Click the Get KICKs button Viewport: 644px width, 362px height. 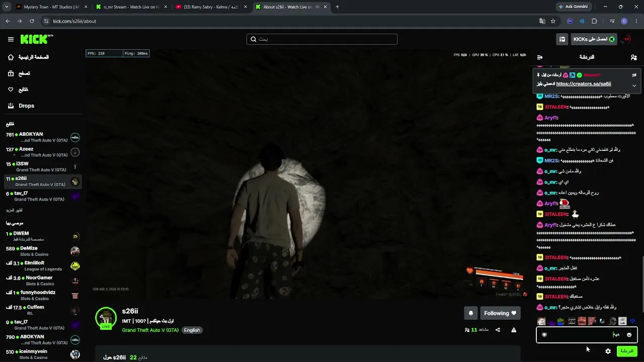click(x=594, y=39)
